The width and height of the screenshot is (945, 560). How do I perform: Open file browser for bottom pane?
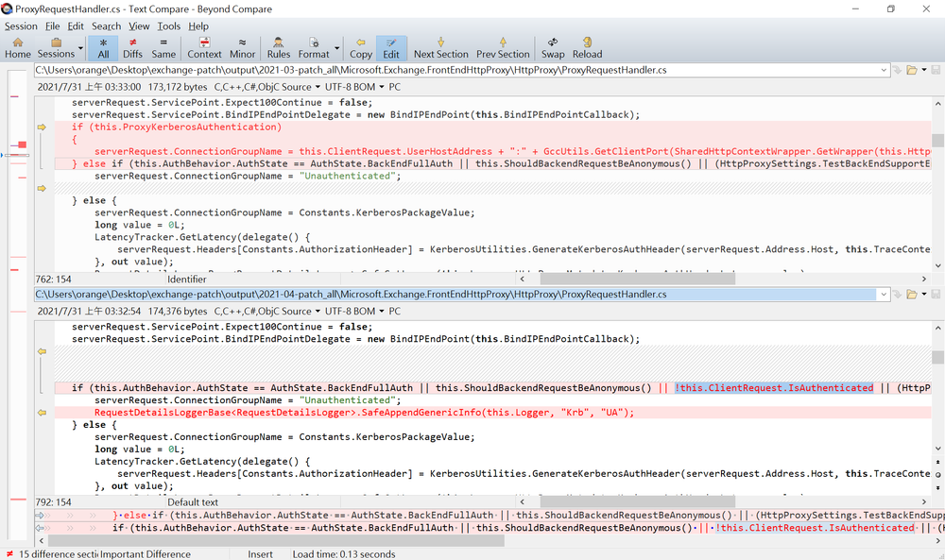(911, 294)
